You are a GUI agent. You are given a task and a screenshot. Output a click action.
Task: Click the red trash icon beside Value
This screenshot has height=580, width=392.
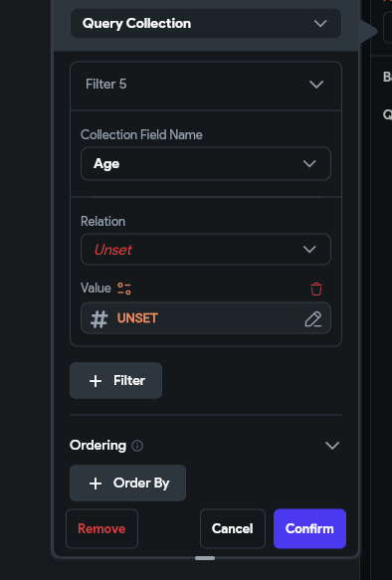point(316,289)
